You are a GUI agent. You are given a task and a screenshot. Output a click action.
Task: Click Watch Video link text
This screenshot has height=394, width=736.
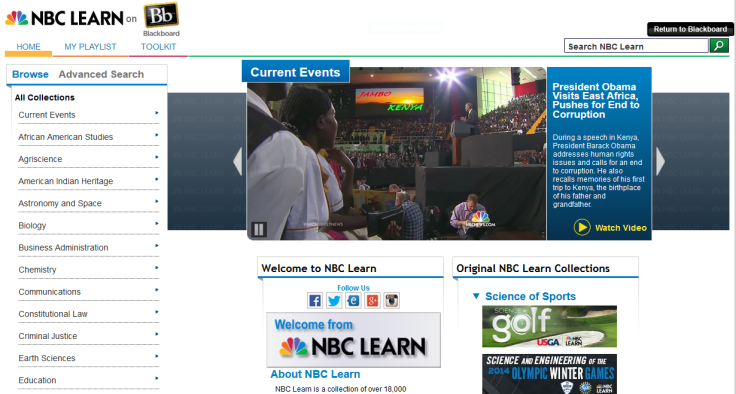click(621, 228)
